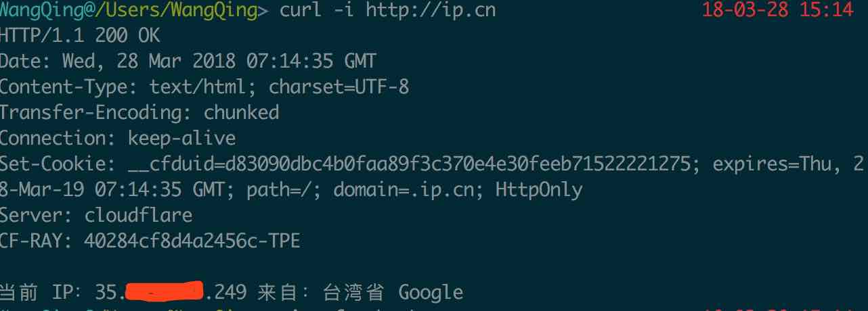Image resolution: width=868 pixels, height=311 pixels.
Task: Click the Connection keep-alive line
Action: (118, 139)
